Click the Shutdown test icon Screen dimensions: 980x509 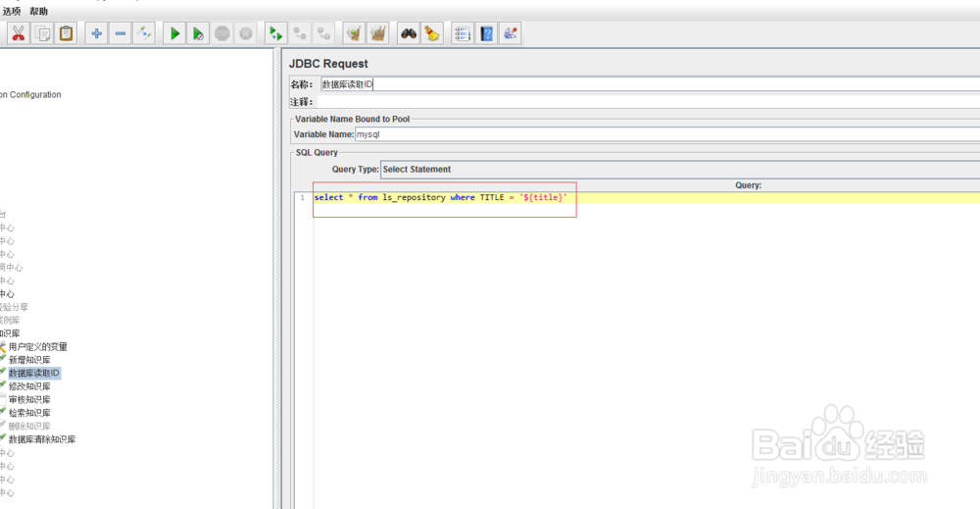pos(246,33)
